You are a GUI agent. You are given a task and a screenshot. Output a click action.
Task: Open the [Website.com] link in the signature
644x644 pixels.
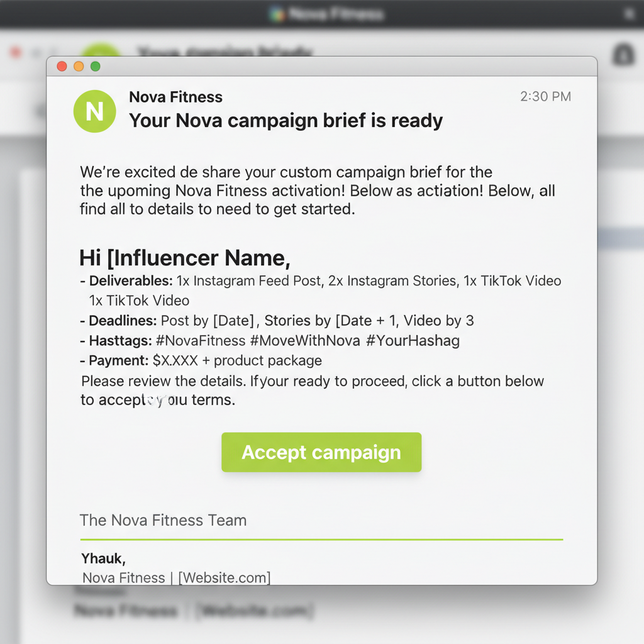(x=225, y=578)
